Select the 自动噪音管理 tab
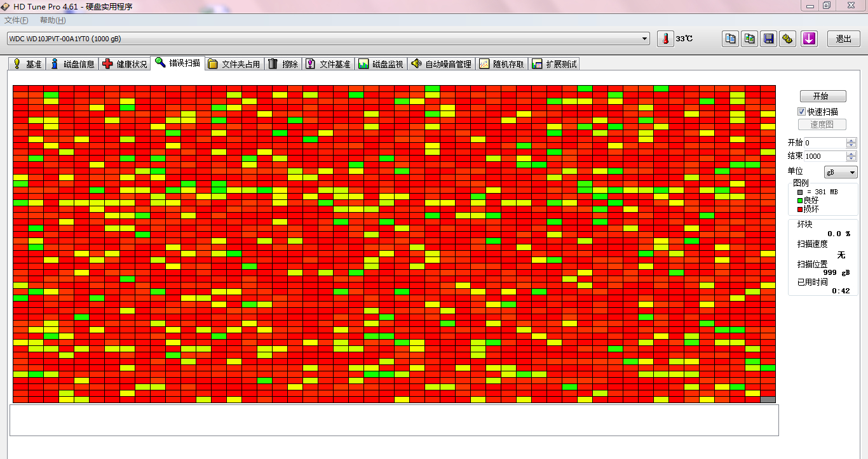This screenshot has height=459, width=868. click(x=441, y=64)
